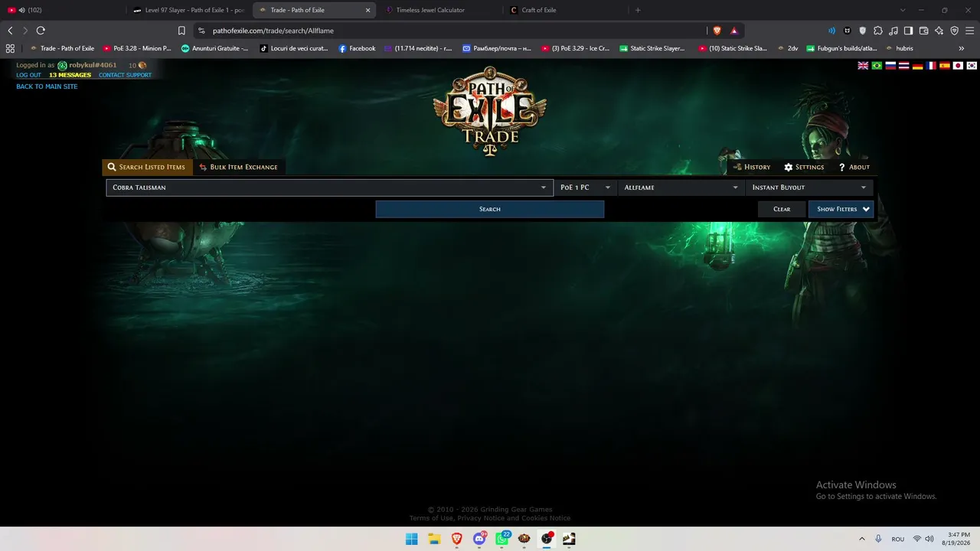Click the Log Out link

click(x=29, y=75)
